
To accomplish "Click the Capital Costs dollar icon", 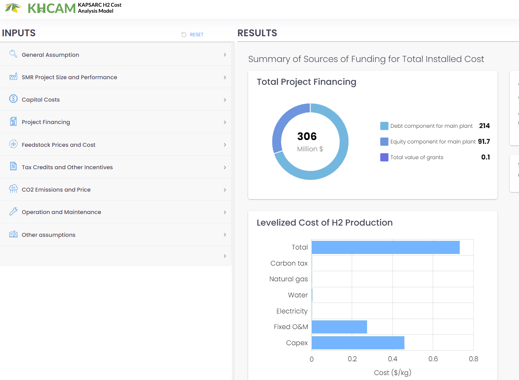I will tap(13, 99).
